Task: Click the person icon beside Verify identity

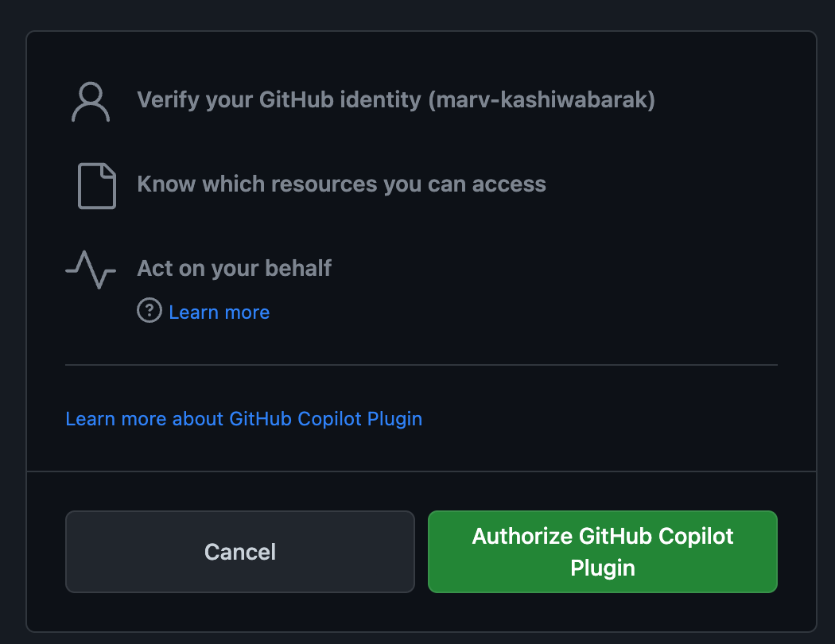Action: (x=91, y=102)
